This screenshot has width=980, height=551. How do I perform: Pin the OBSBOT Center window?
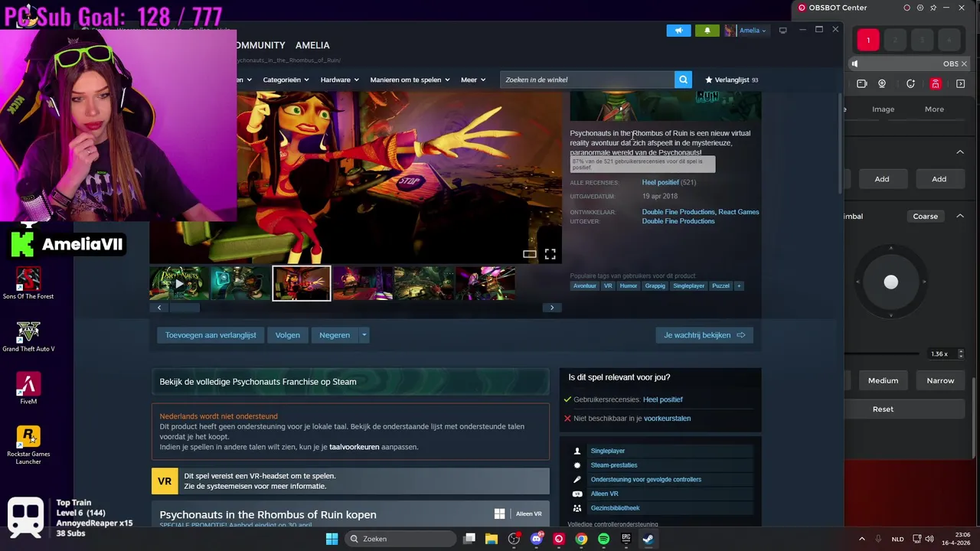(x=933, y=8)
